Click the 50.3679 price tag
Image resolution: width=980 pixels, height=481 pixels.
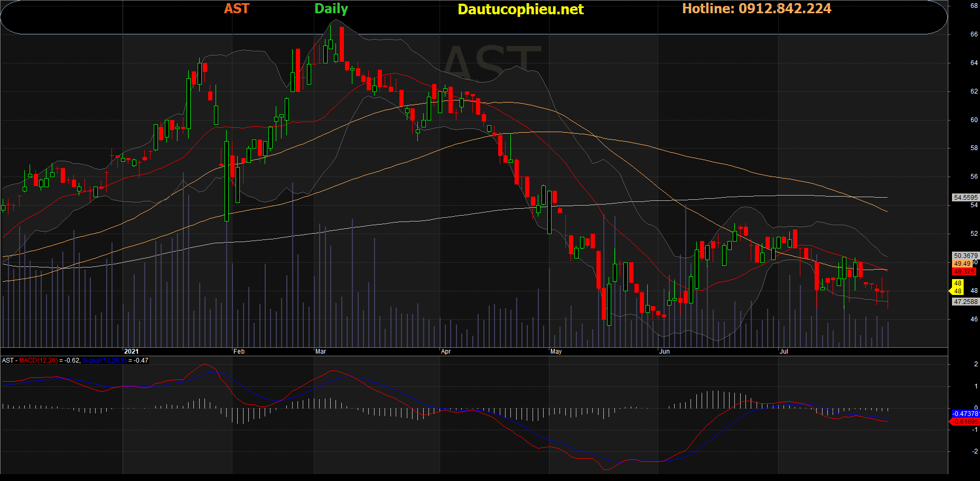[x=966, y=256]
